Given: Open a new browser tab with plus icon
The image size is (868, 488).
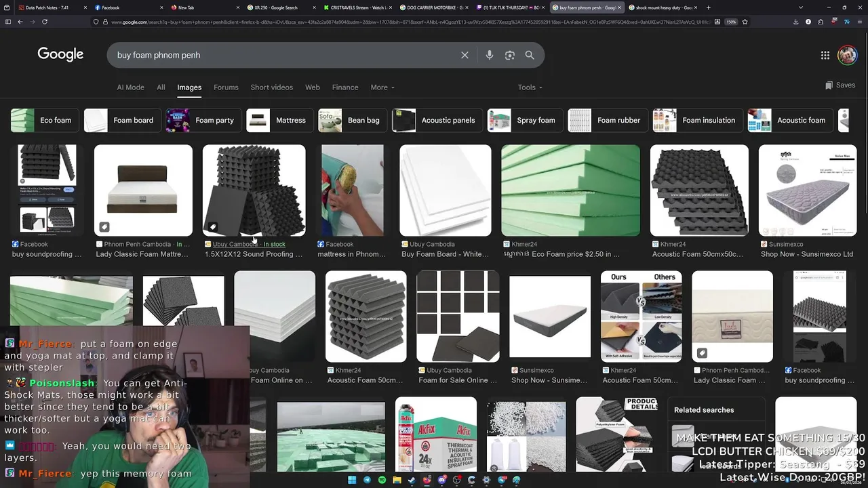Looking at the screenshot, I should [708, 7].
